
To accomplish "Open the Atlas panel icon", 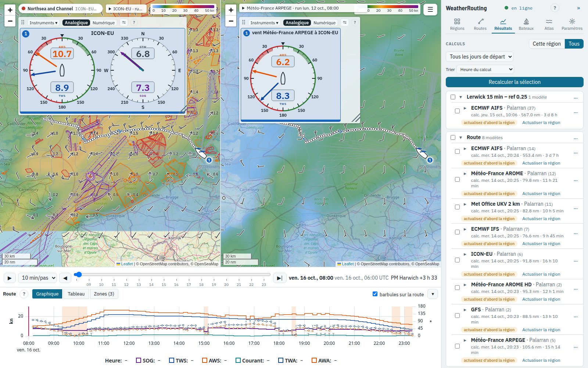I will point(549,24).
